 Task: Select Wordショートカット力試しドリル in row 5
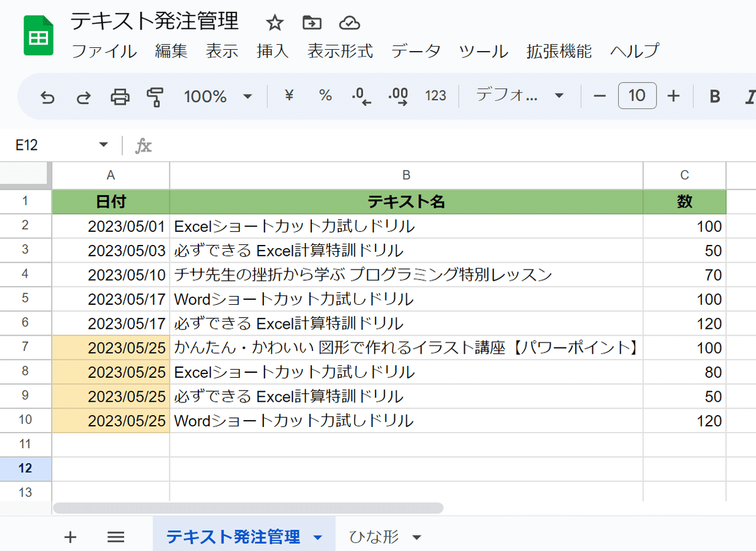(406, 299)
